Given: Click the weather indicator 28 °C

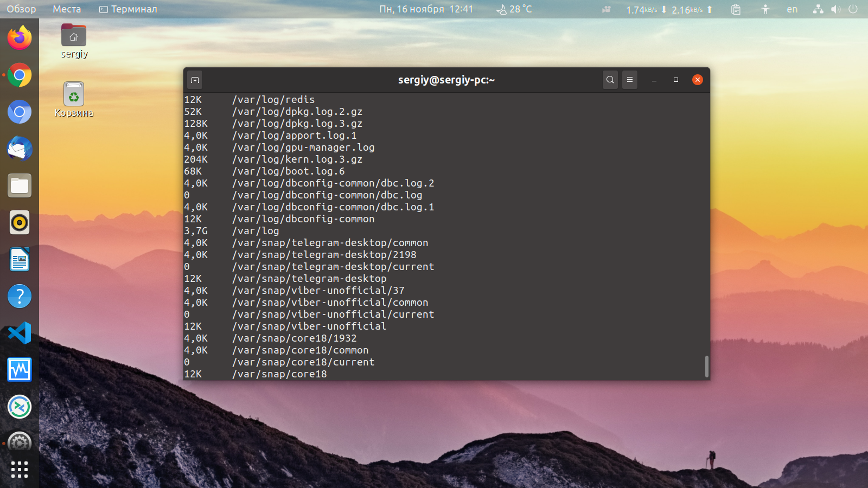Looking at the screenshot, I should coord(514,9).
